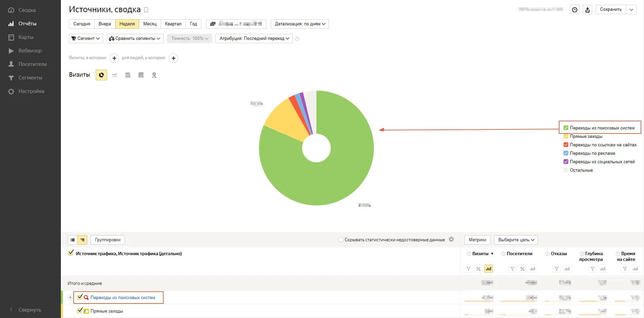This screenshot has width=644, height=318.
Task: Open the Метрики button
Action: [x=477, y=240]
